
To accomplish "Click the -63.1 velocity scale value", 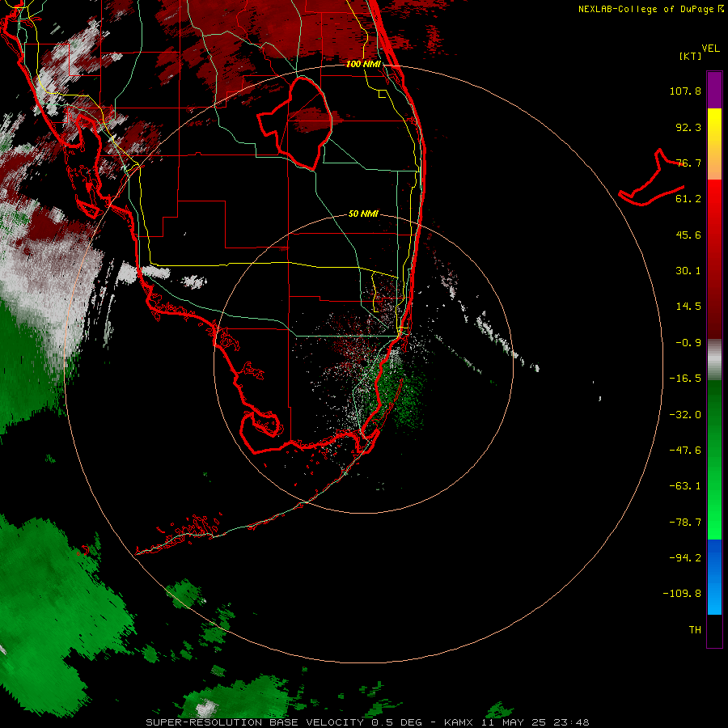I will pos(685,486).
